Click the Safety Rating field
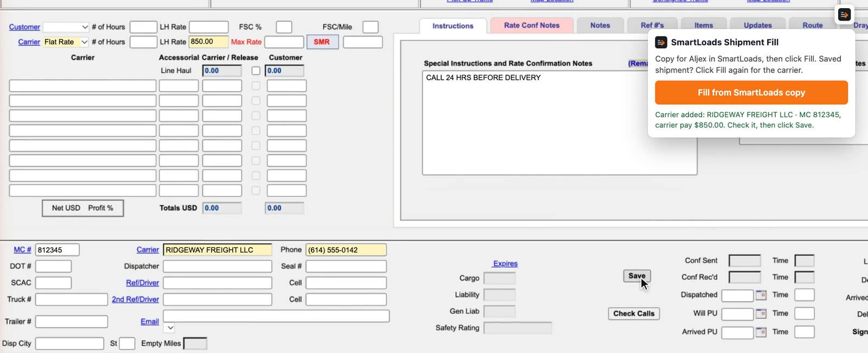868x353 pixels. click(518, 328)
